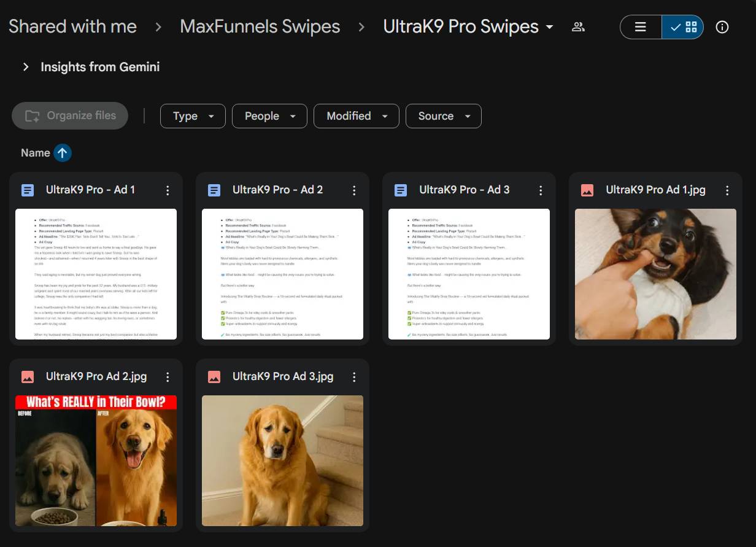Go to Shared with me breadcrumb

72,27
